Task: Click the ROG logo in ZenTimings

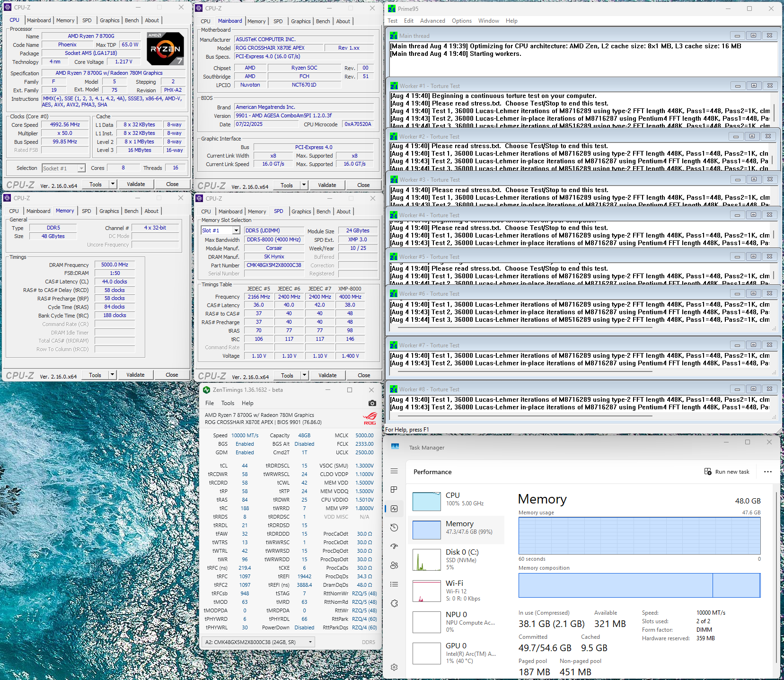Action: [370, 419]
